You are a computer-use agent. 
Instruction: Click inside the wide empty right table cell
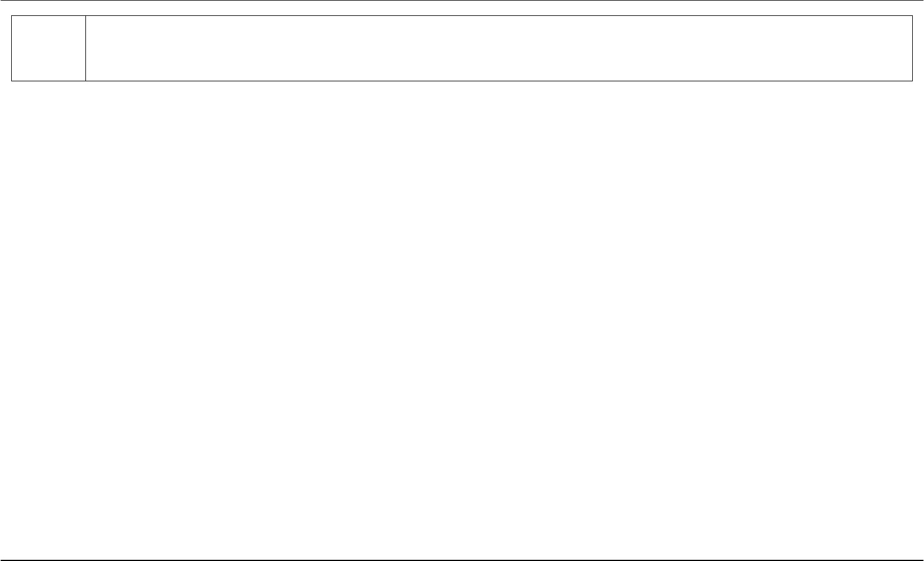(499, 48)
